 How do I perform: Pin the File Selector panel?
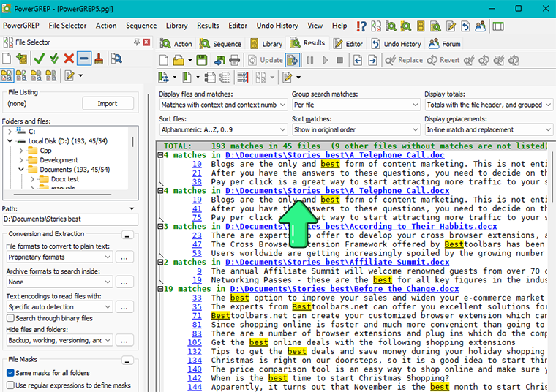coord(137,42)
